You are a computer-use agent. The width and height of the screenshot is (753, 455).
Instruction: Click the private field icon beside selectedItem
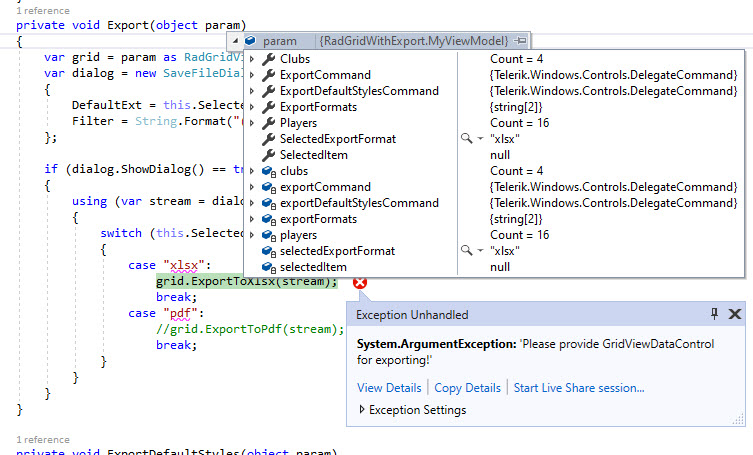click(269, 268)
